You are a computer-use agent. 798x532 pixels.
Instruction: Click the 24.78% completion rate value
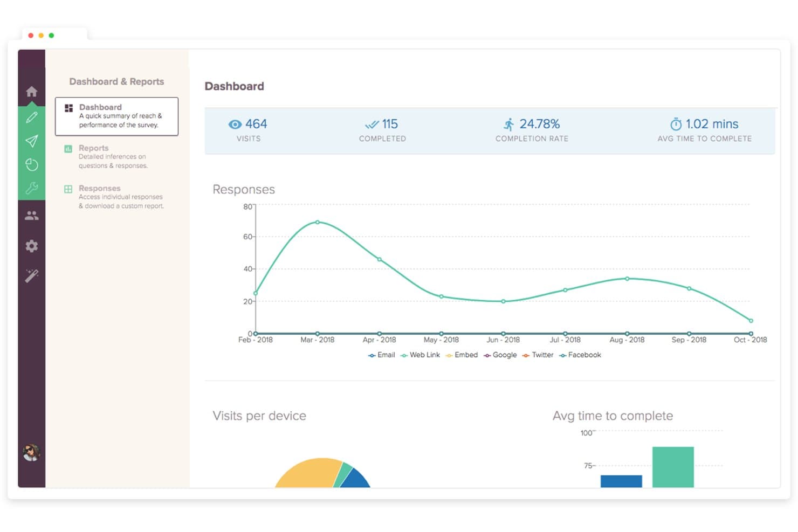[540, 124]
